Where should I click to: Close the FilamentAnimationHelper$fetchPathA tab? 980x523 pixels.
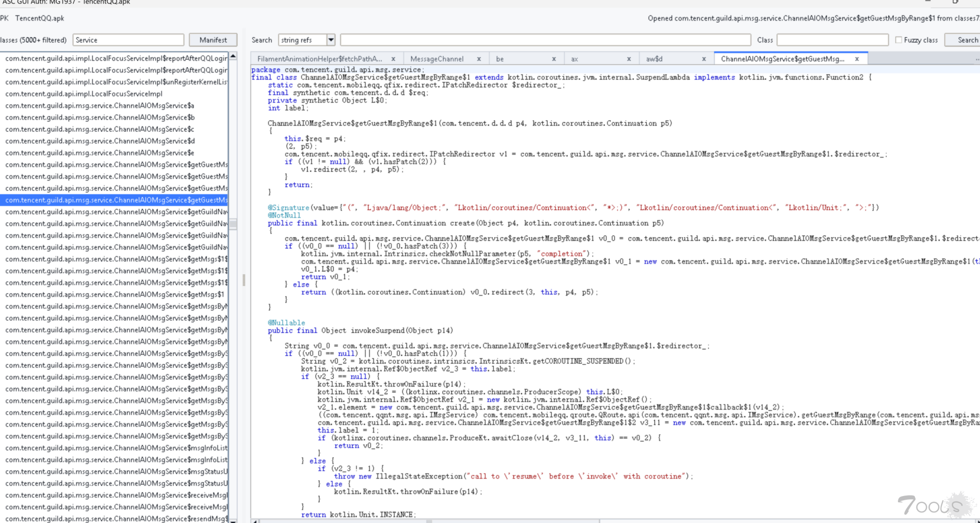(393, 59)
